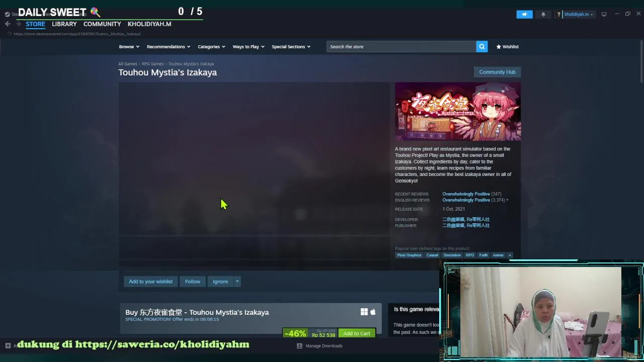Click the main trailer media area
The width and height of the screenshot is (644, 362).
coord(254,174)
